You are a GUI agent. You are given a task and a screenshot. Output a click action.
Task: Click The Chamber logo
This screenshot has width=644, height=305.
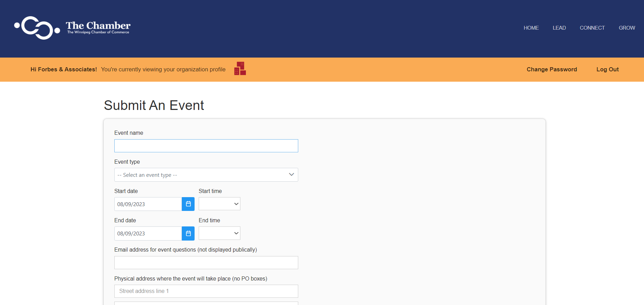click(72, 28)
